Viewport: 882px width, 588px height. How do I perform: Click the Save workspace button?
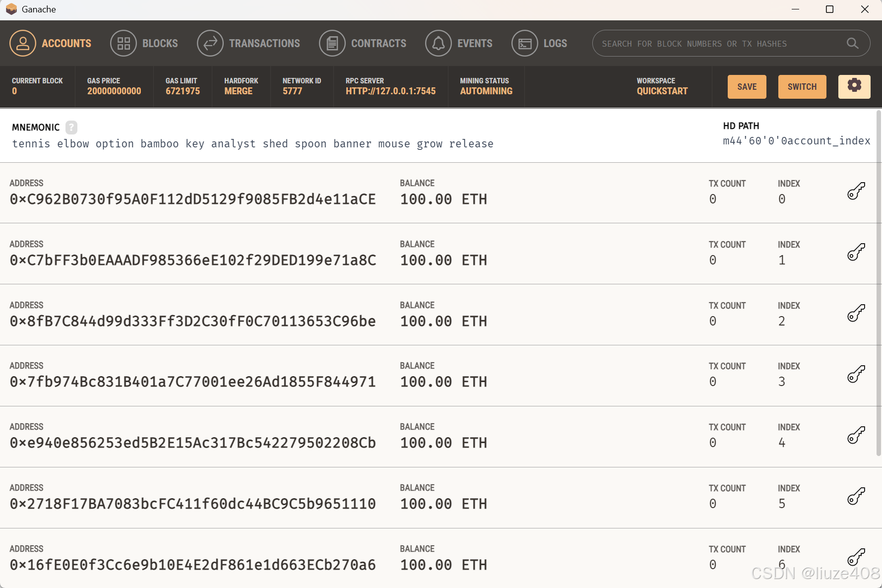coord(747,87)
